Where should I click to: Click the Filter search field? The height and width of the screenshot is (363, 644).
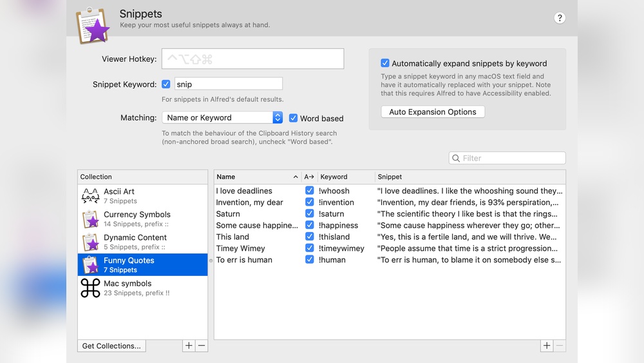click(x=507, y=158)
